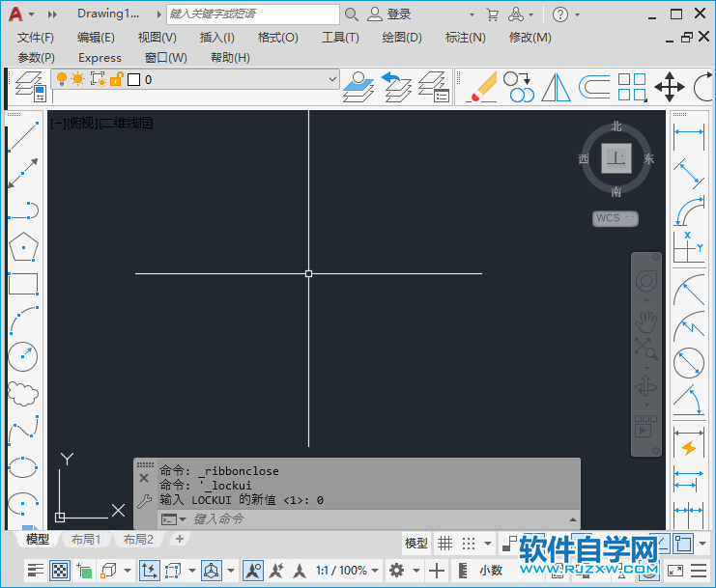Select the Mirror tool
Image resolution: width=716 pixels, height=588 pixels.
(556, 87)
